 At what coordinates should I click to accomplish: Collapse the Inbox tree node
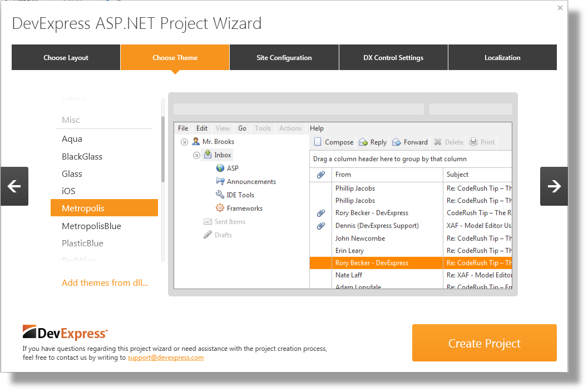point(196,155)
